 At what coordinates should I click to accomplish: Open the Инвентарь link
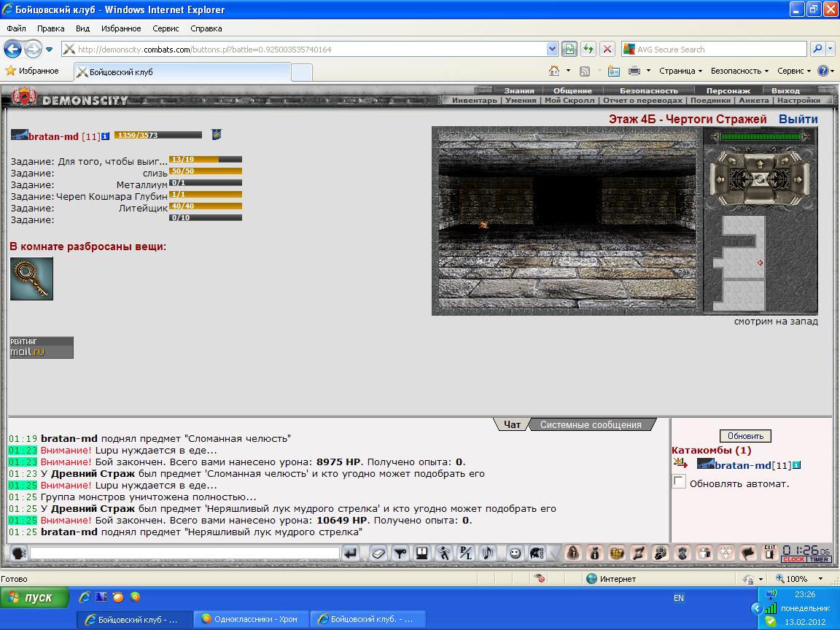[x=474, y=100]
